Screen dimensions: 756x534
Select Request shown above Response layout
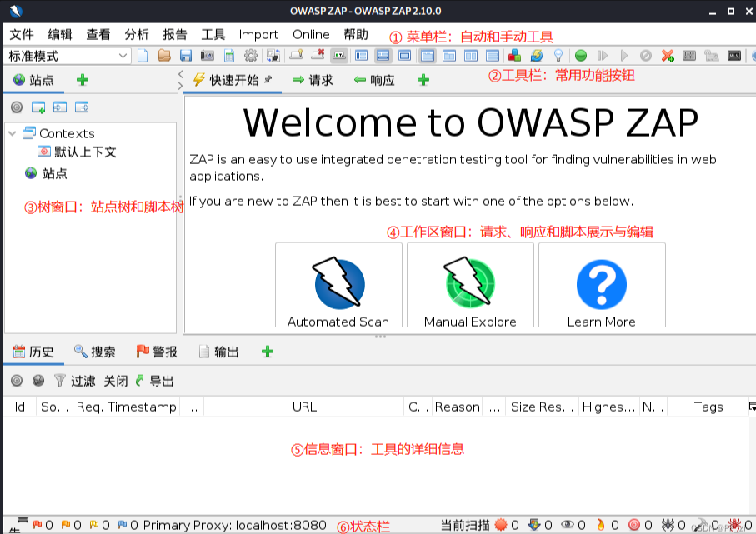pos(449,56)
